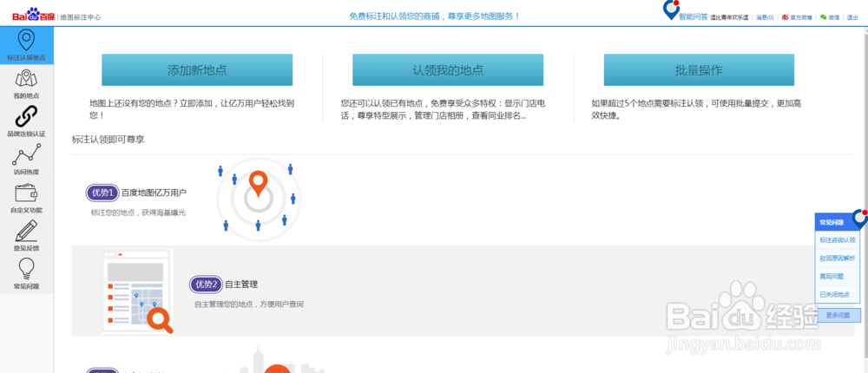The image size is (868, 373).
Task: Open the 微信 link in the header
Action: [x=833, y=17]
